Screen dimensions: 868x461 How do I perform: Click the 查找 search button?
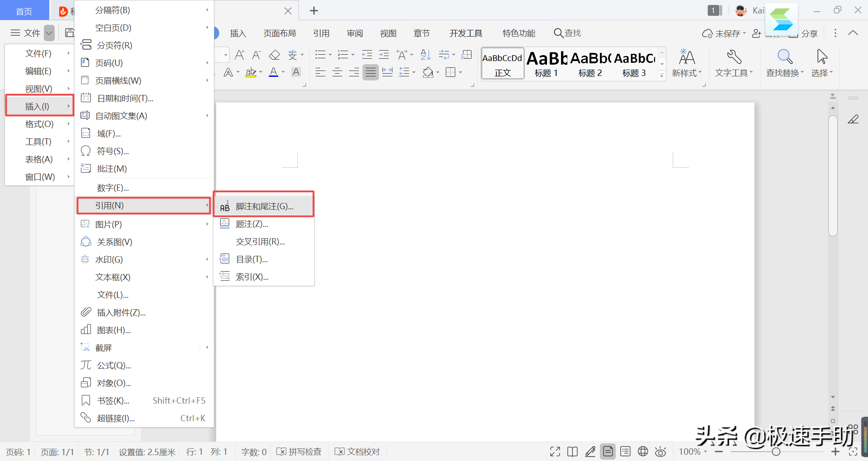(567, 33)
